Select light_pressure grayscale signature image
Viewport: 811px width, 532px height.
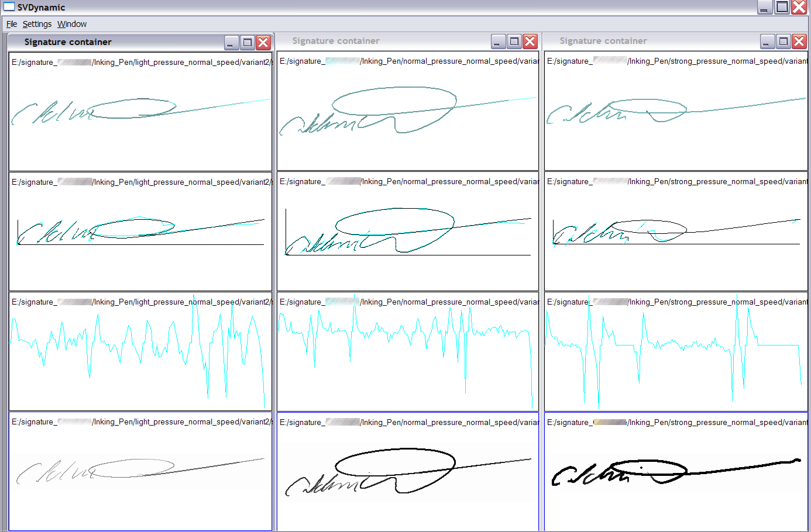pyautogui.click(x=140, y=471)
